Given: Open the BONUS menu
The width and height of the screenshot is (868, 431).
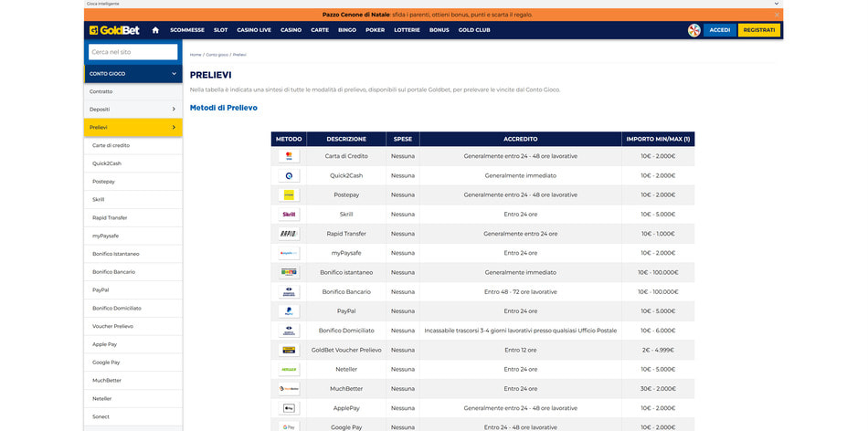Looking at the screenshot, I should click(439, 30).
